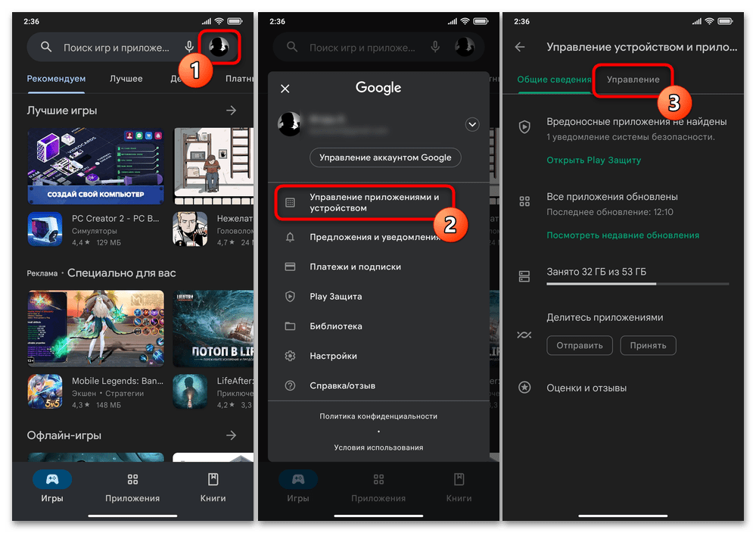Open the Лучшие игры section arrow
The image size is (756, 533).
click(x=232, y=111)
